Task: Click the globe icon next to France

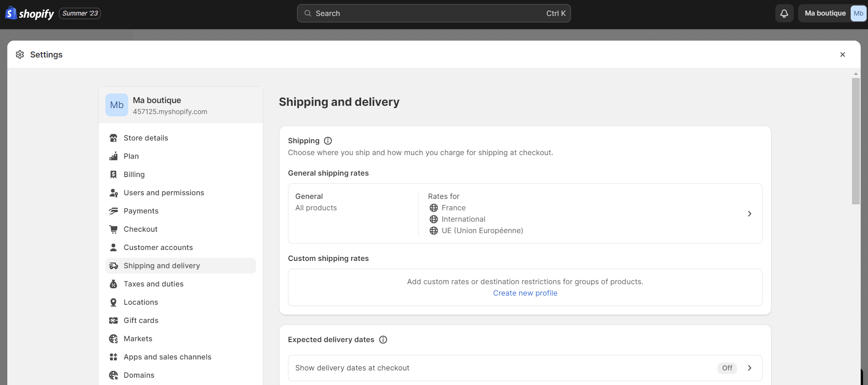Action: [x=434, y=208]
